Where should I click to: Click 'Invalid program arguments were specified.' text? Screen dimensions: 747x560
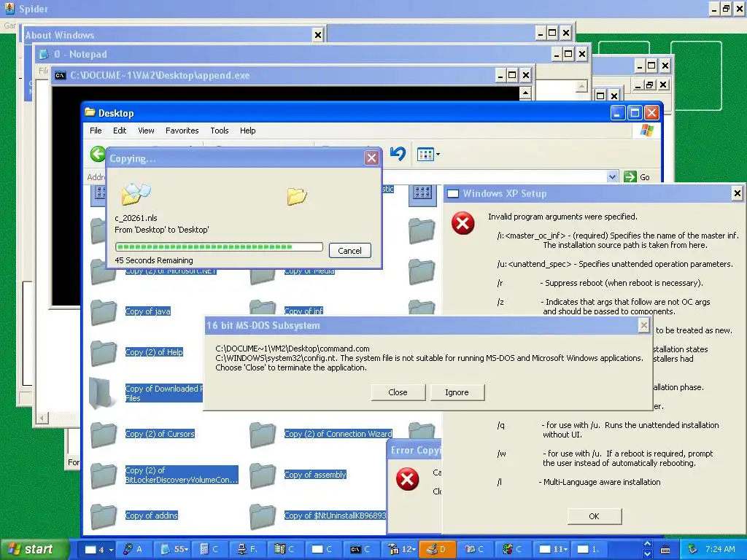coord(562,217)
